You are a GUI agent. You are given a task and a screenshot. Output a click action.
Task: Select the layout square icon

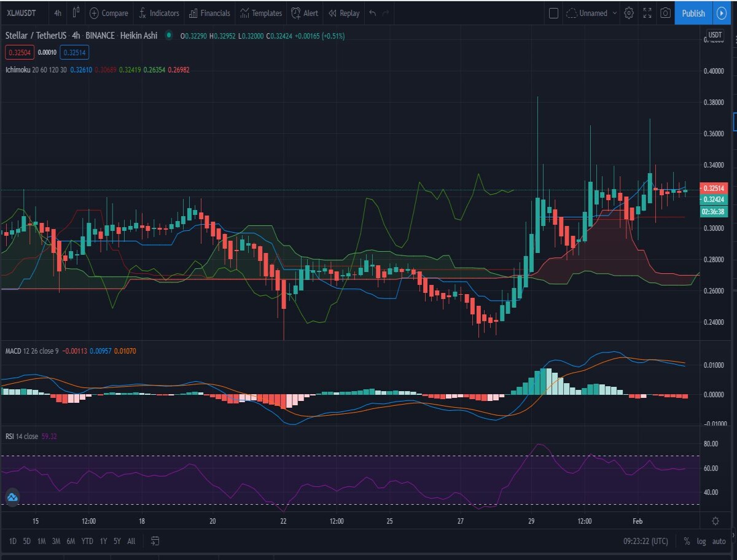click(x=553, y=13)
